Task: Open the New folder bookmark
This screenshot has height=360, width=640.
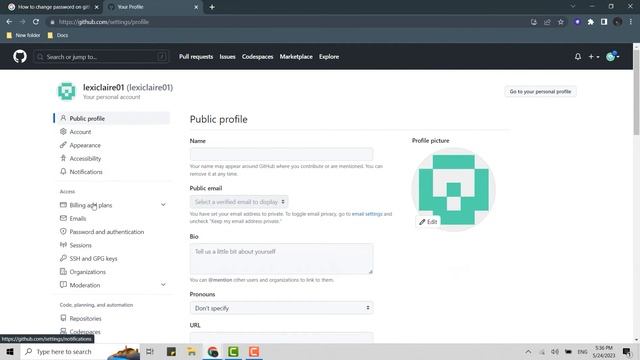Action: point(24,36)
